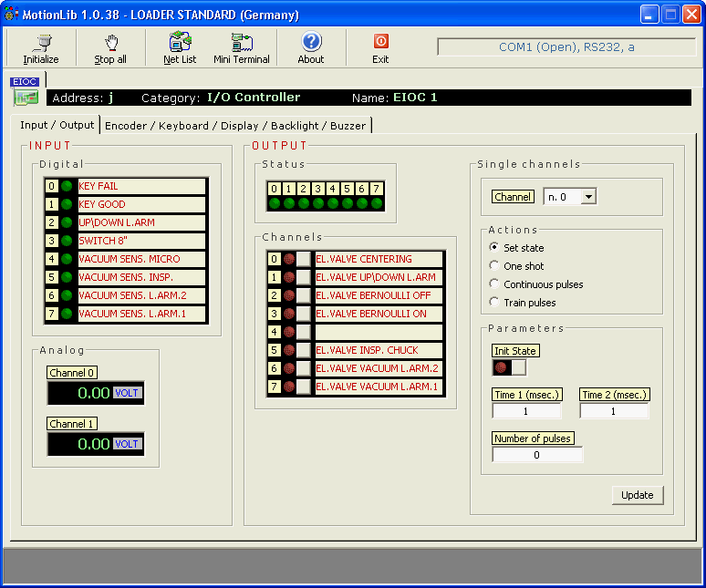Viewport: 706px width, 588px height.
Task: Toggle EL.VALVE VACUUM L.ARM.2 switch
Action: point(304,368)
